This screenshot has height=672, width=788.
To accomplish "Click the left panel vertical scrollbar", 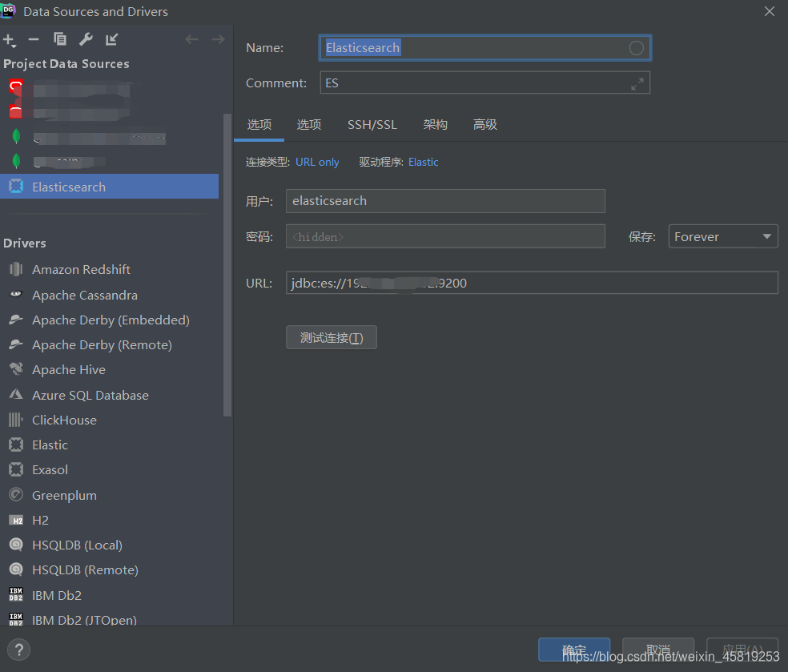I will click(x=227, y=265).
